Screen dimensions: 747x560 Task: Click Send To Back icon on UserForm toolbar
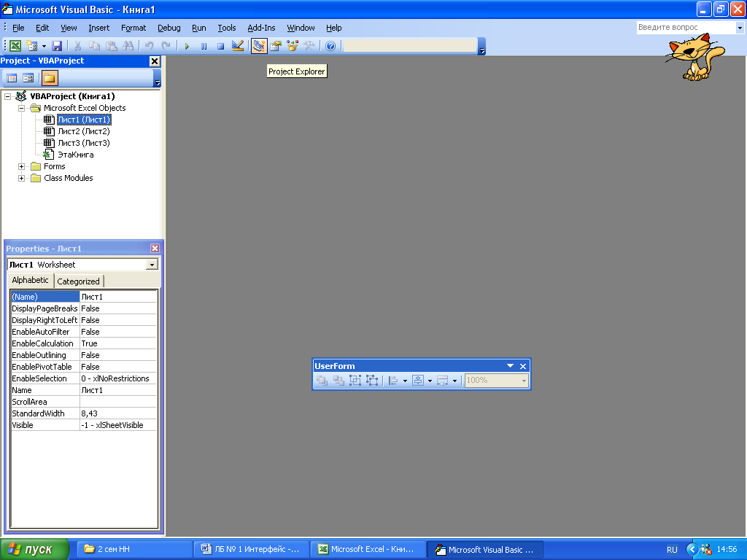click(338, 381)
